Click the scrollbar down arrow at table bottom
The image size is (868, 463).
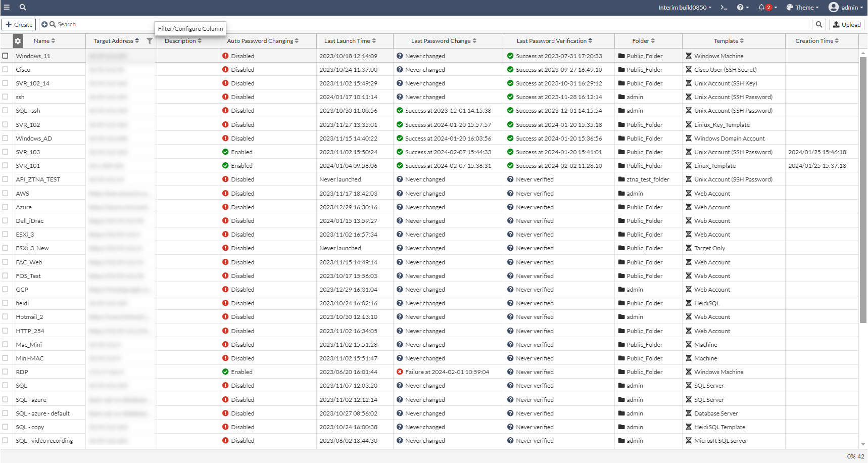(x=863, y=444)
